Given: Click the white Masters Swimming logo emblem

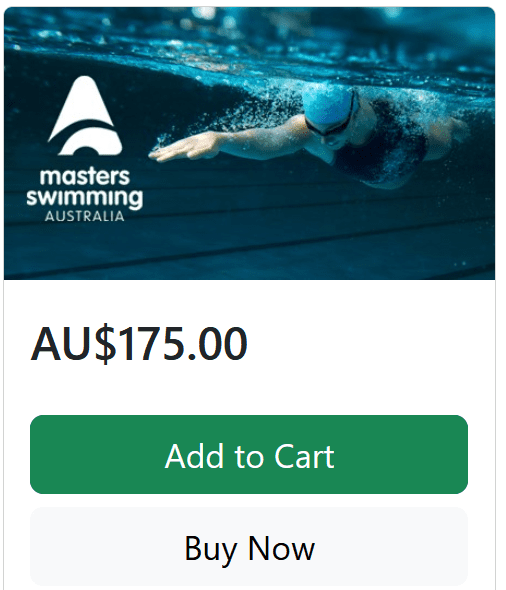Looking at the screenshot, I should coord(85,116).
